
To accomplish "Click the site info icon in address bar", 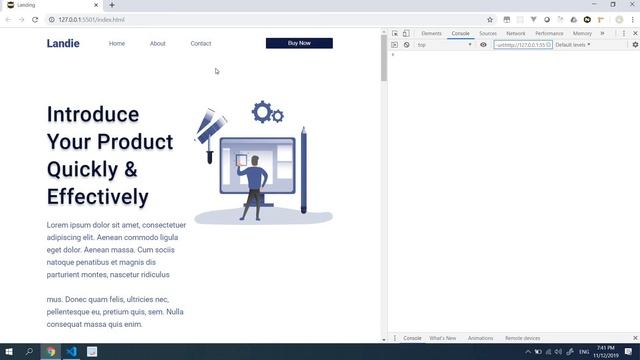I will 51,20.
